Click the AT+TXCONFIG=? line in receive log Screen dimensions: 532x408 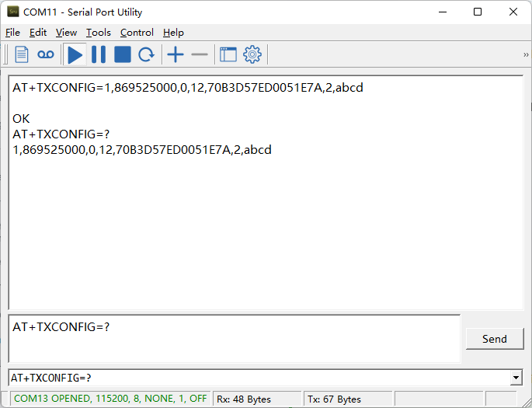[61, 134]
